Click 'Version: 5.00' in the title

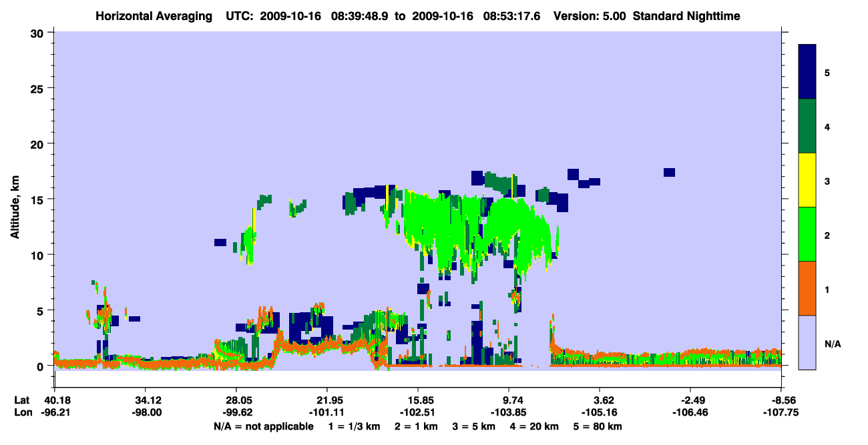click(x=590, y=15)
